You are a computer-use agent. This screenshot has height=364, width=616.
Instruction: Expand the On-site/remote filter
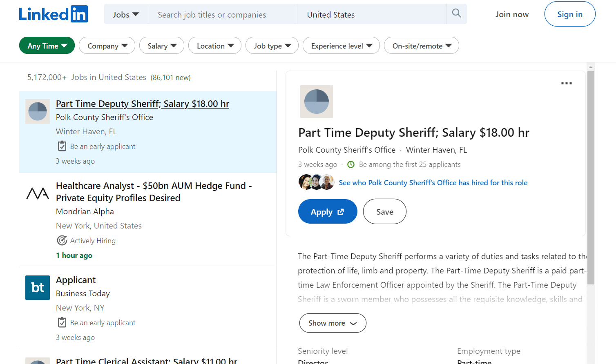422,45
